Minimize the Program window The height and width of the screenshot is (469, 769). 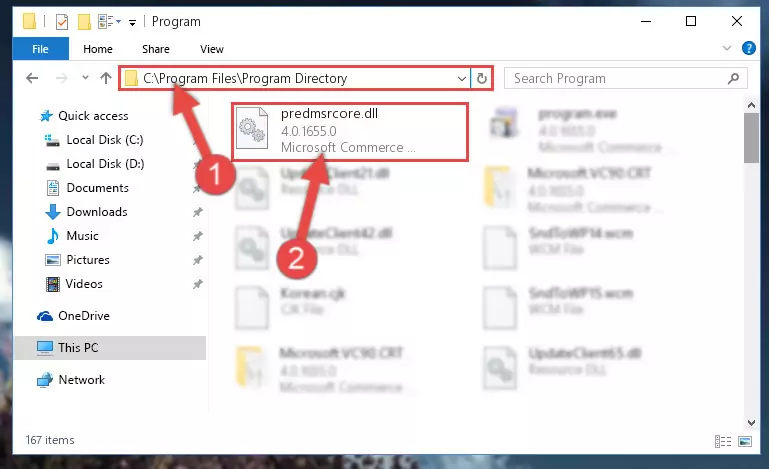pos(646,21)
